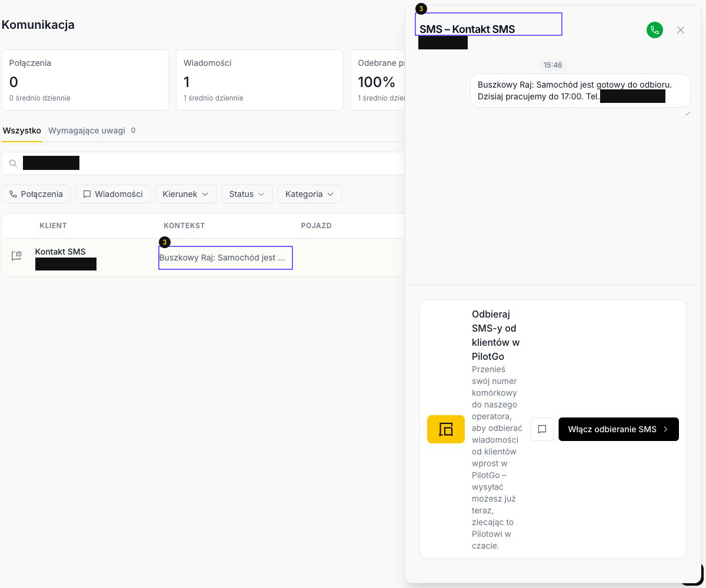
Task: Select Kontakt SMS client name in table row
Action: coord(60,252)
